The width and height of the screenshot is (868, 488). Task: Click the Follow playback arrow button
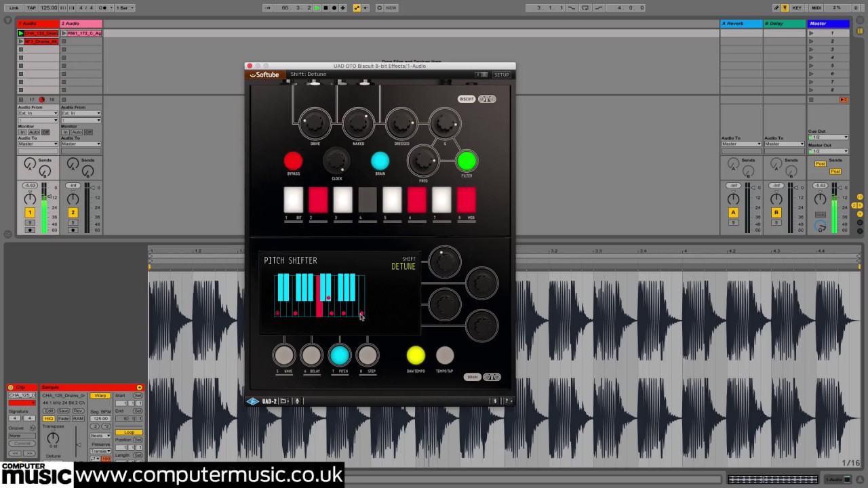(269, 8)
